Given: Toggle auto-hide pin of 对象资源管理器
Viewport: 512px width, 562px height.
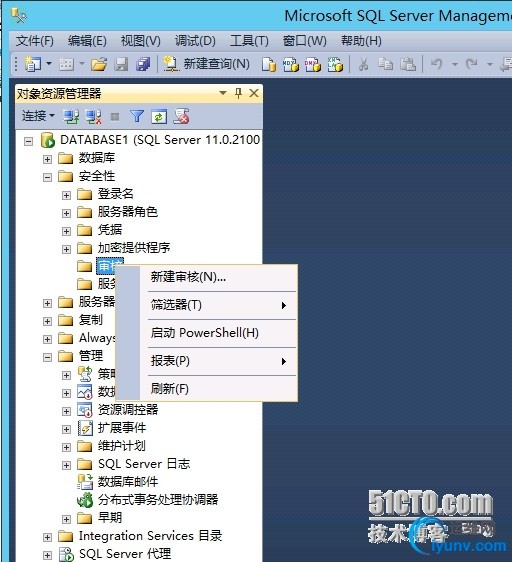Looking at the screenshot, I should coord(238,93).
